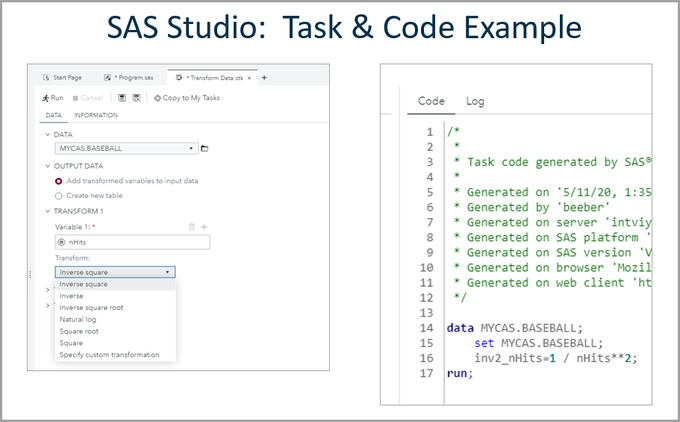The width and height of the screenshot is (680, 422).
Task: Click line number 13 in code gutter
Action: click(x=426, y=313)
